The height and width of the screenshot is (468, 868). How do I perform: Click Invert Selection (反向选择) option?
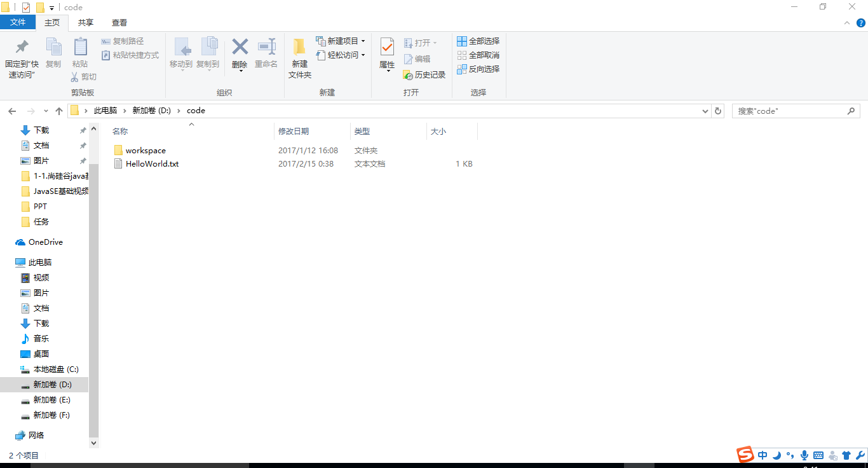point(478,69)
